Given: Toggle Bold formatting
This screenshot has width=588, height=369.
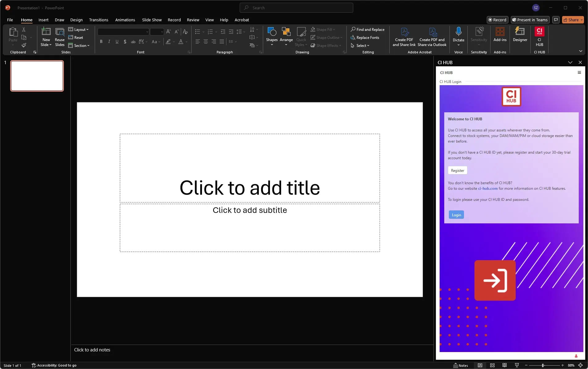Looking at the screenshot, I should [x=101, y=41].
